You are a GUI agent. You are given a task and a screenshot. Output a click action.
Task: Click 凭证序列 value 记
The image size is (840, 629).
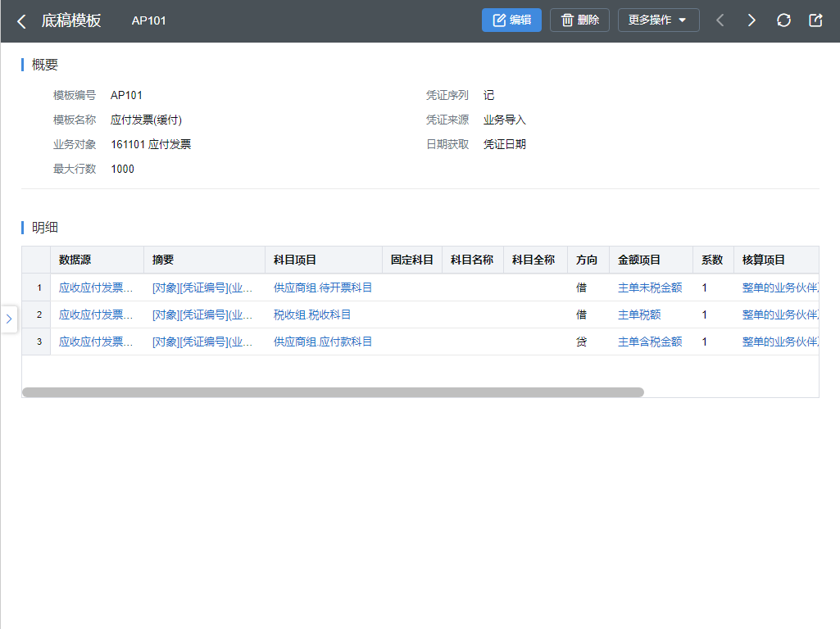[488, 95]
